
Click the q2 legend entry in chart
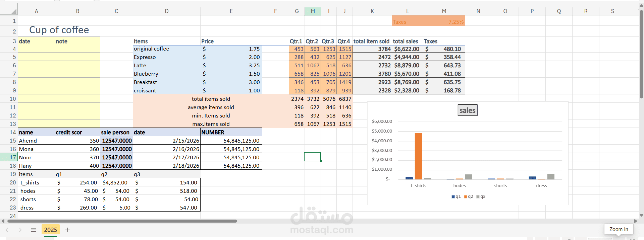coord(469,196)
